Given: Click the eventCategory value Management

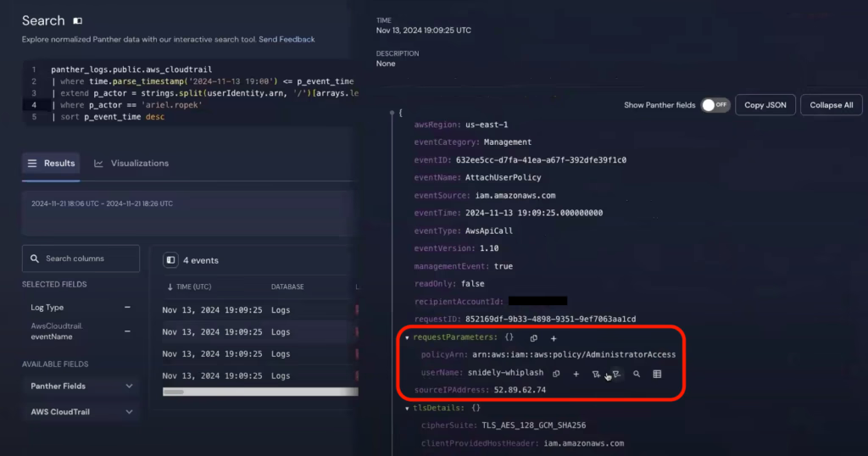Looking at the screenshot, I should (x=508, y=142).
